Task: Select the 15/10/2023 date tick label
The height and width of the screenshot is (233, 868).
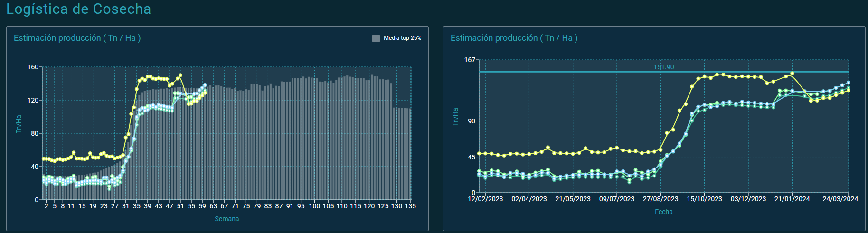Action: click(x=704, y=199)
